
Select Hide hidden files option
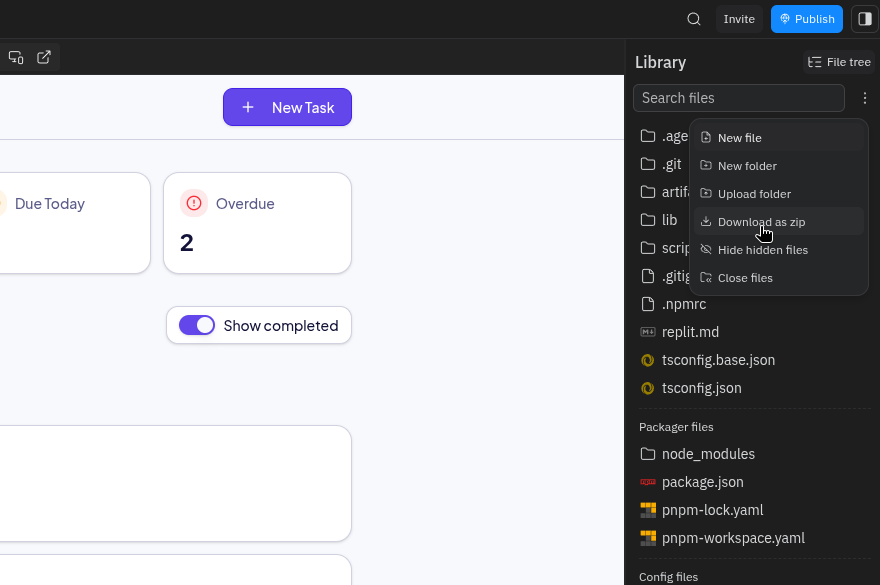[x=778, y=250]
